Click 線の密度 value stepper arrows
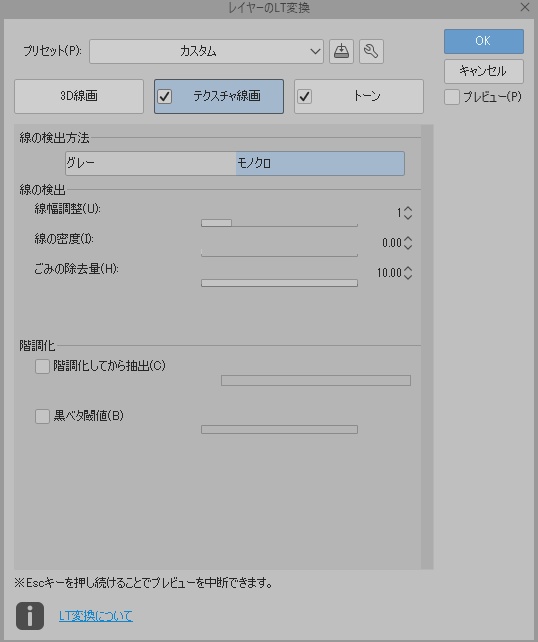The height and width of the screenshot is (642, 538). tap(408, 243)
